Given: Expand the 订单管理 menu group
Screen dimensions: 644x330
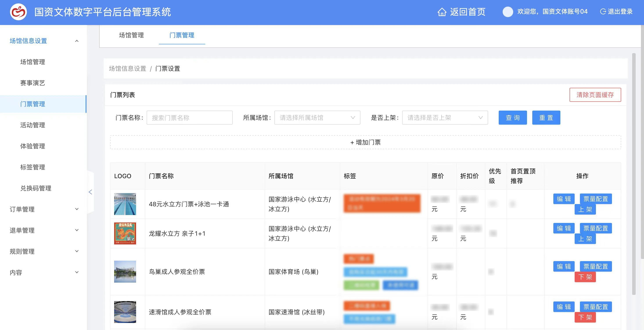Looking at the screenshot, I should coord(77,209).
